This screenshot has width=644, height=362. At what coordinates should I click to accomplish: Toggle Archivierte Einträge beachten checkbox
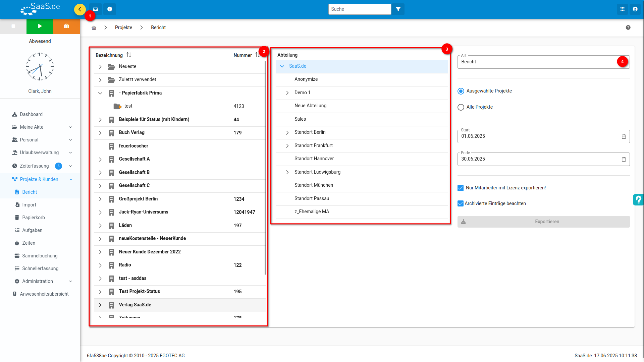click(461, 203)
